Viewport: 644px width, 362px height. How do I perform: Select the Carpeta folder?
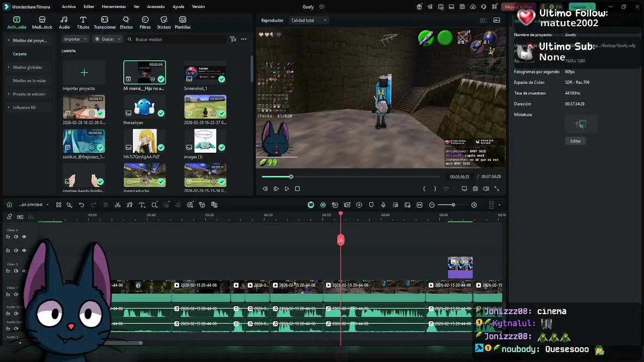[20, 54]
